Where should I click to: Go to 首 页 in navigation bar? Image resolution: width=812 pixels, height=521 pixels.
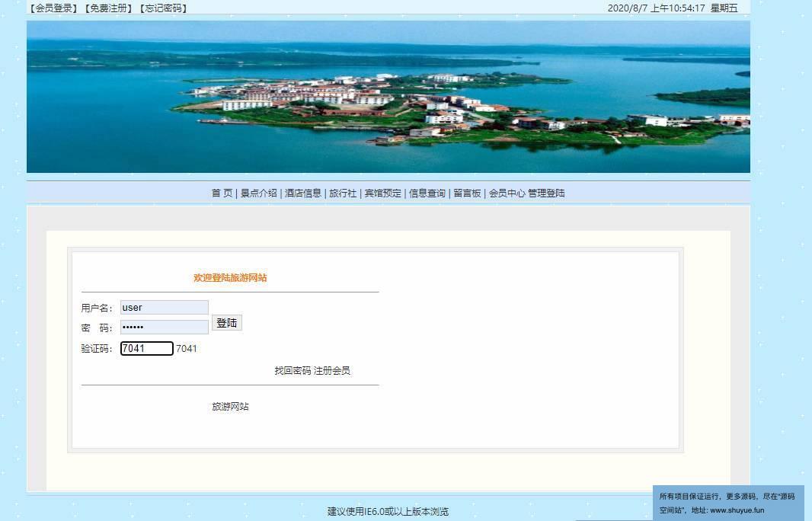coord(222,193)
